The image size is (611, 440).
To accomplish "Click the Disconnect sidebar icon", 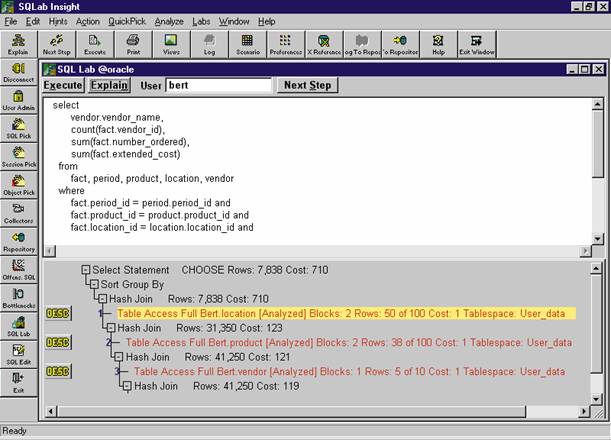I will 18,72.
